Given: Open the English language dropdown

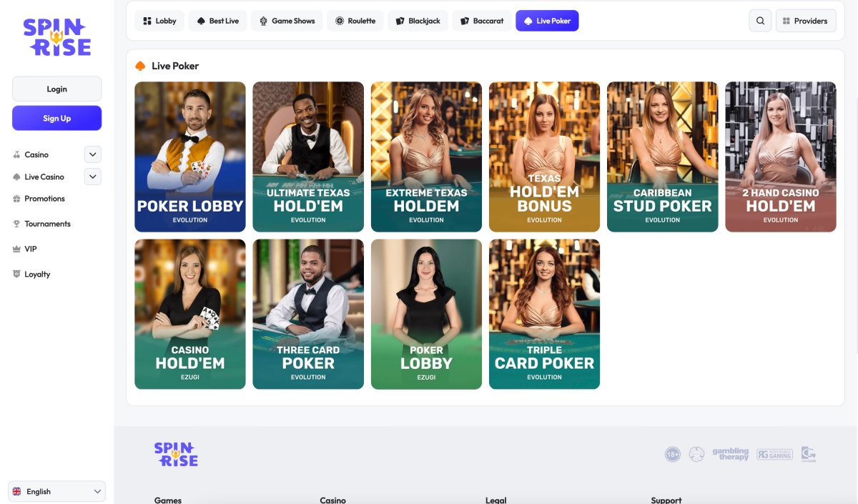Looking at the screenshot, I should point(56,491).
